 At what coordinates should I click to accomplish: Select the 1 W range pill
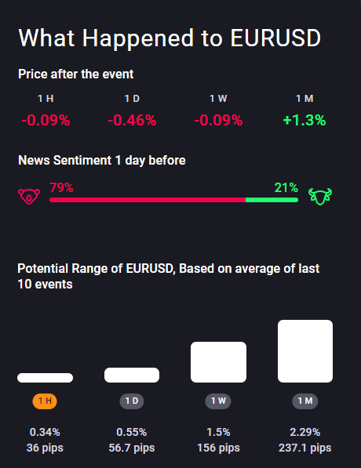tap(218, 401)
